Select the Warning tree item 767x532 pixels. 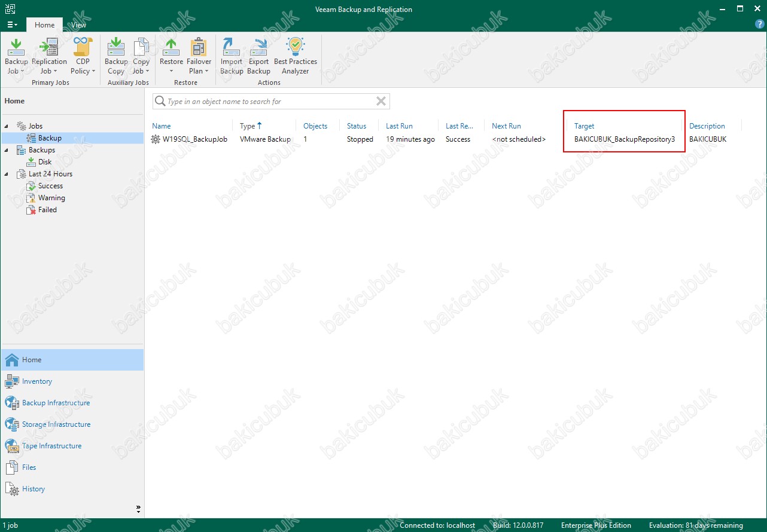pyautogui.click(x=51, y=198)
